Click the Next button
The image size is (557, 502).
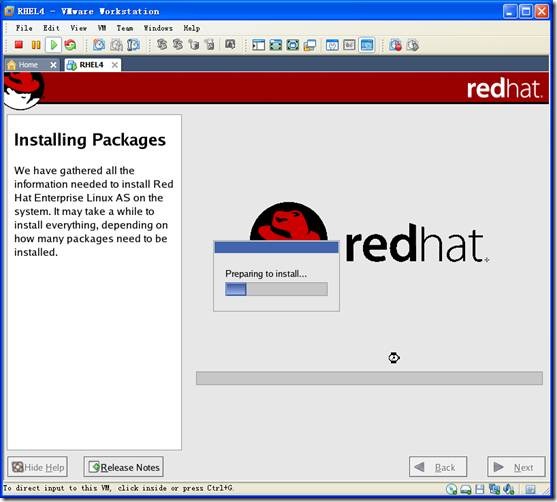tap(516, 467)
